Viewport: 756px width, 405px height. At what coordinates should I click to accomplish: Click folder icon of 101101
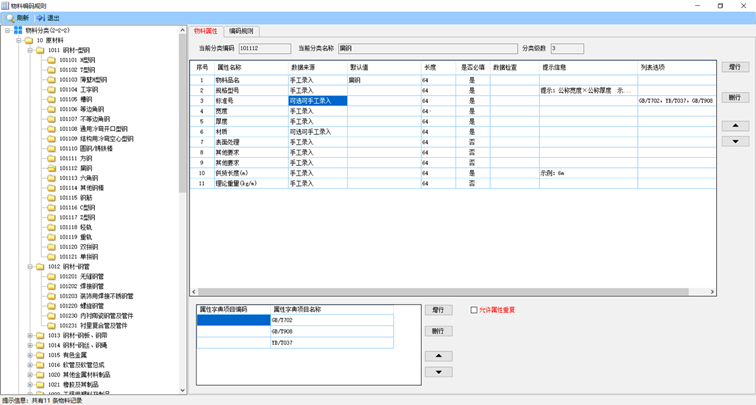click(x=52, y=60)
